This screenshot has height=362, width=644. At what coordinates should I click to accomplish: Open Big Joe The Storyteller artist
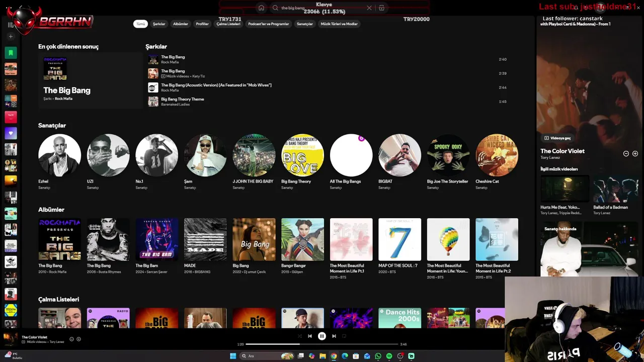tap(448, 155)
